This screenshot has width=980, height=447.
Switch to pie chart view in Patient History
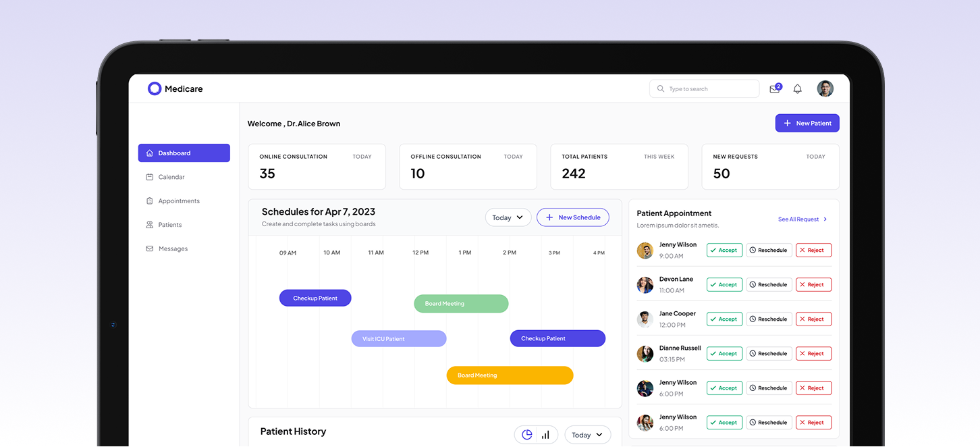pos(527,435)
